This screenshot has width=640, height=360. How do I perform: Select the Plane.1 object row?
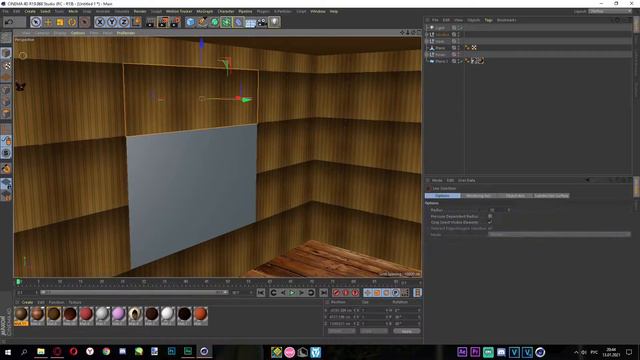(441, 61)
